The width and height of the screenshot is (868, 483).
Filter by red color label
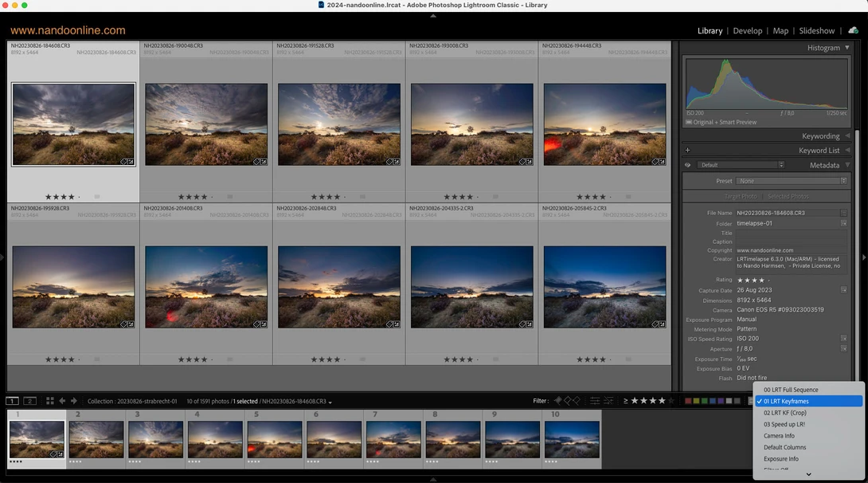point(688,401)
